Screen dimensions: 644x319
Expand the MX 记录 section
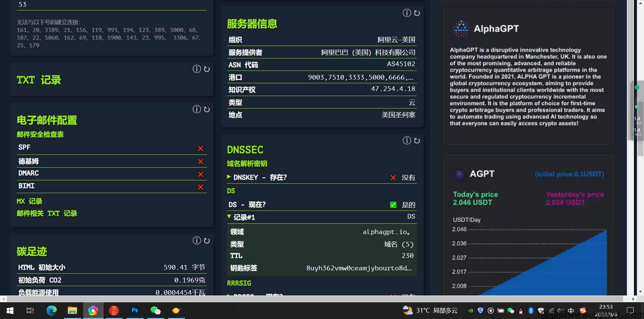30,201
